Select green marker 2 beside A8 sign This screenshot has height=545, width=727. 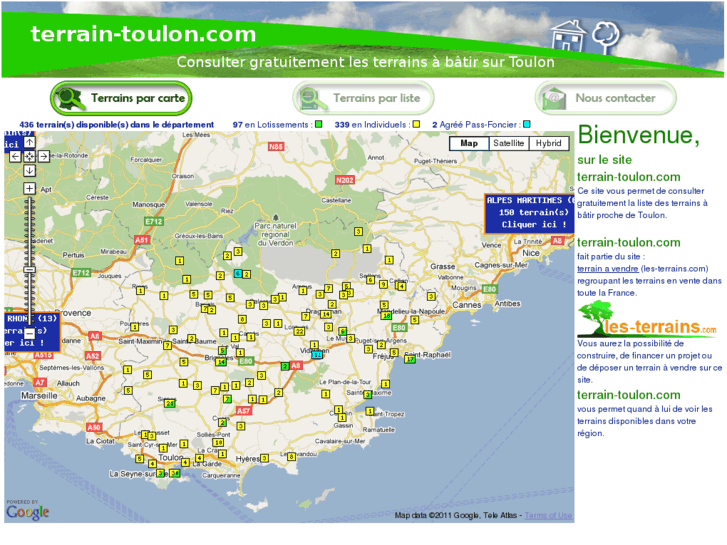(285, 366)
